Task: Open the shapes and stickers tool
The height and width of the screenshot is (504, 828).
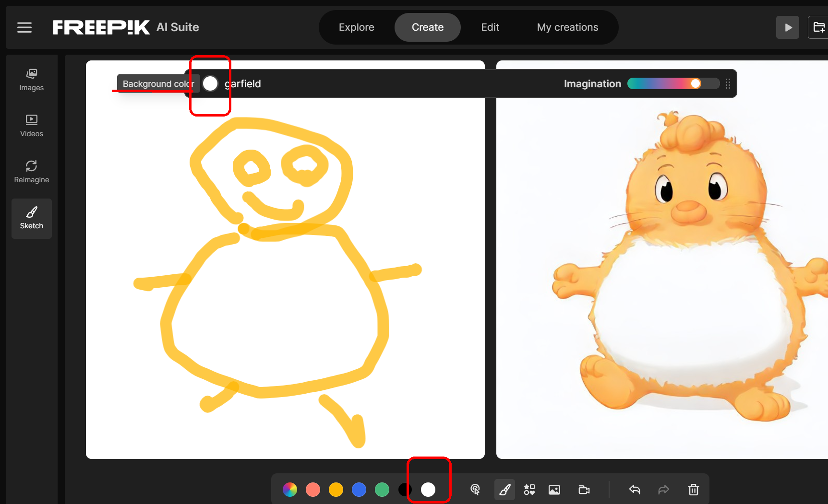Action: click(x=529, y=490)
